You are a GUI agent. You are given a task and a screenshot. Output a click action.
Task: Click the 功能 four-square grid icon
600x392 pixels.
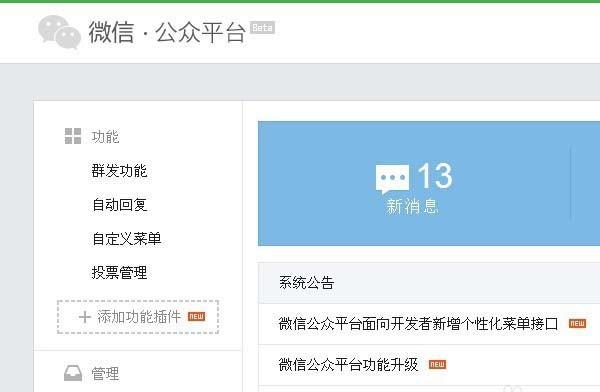(x=73, y=136)
